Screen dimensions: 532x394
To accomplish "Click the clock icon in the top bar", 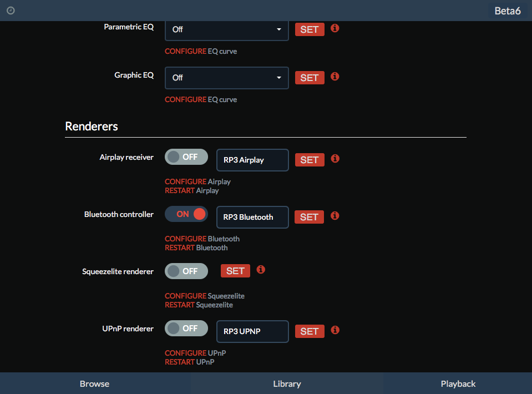I will (11, 11).
